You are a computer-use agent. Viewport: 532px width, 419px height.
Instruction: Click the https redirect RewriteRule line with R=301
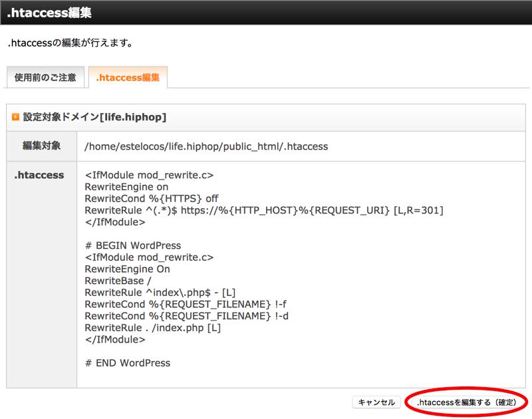click(264, 210)
